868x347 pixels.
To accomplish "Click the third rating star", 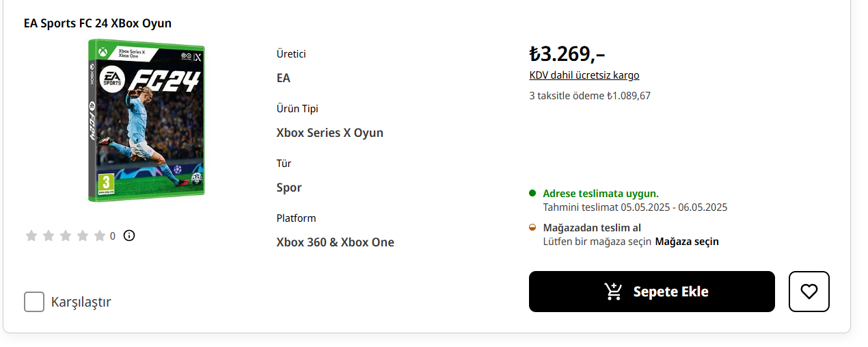I will [66, 235].
